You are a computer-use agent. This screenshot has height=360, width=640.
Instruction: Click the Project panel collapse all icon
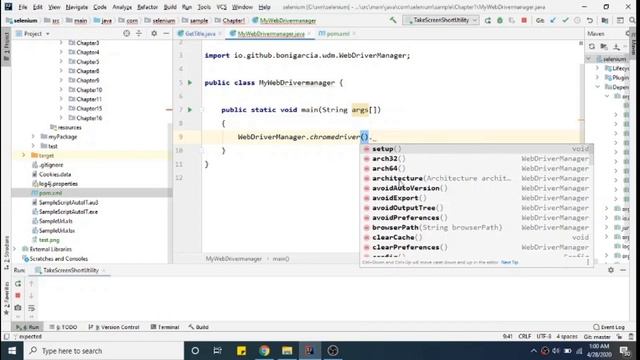pos(139,33)
